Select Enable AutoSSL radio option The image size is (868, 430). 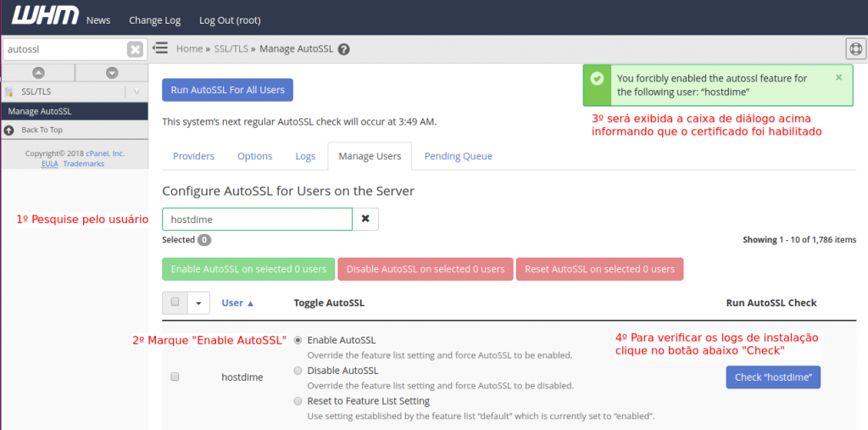[x=298, y=340]
